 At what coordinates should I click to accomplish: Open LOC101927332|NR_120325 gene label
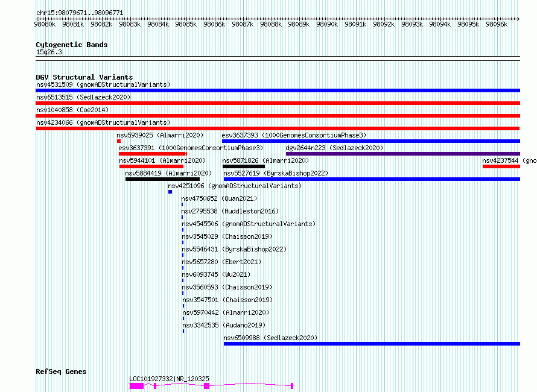click(169, 379)
